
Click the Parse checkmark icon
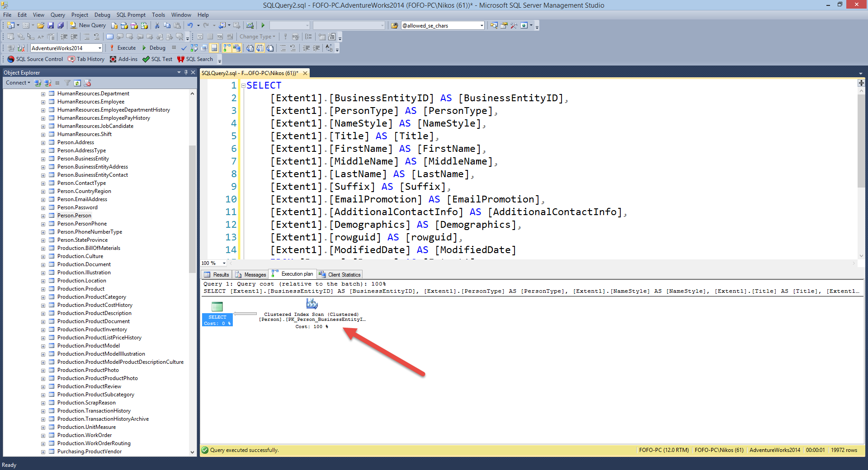tap(184, 48)
